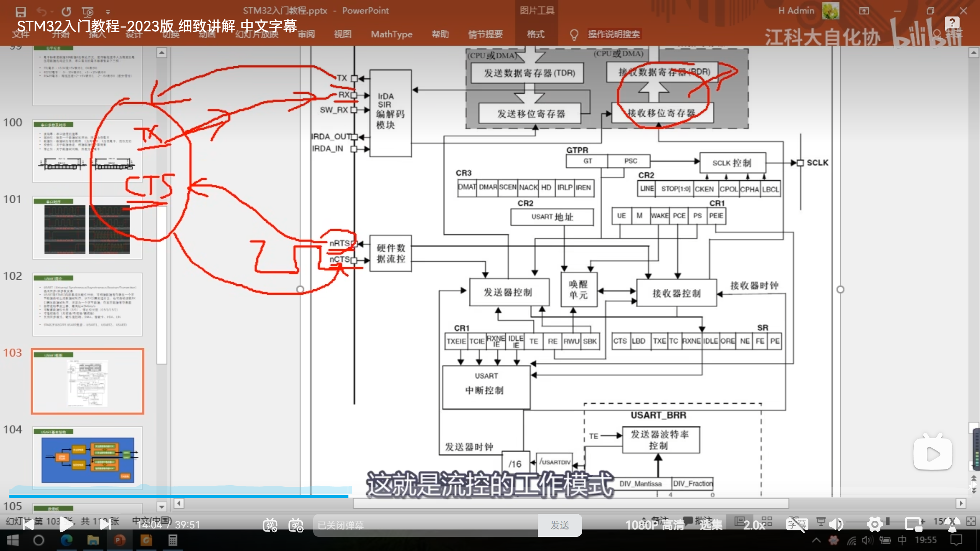Open the 选集 episode list

click(x=711, y=525)
